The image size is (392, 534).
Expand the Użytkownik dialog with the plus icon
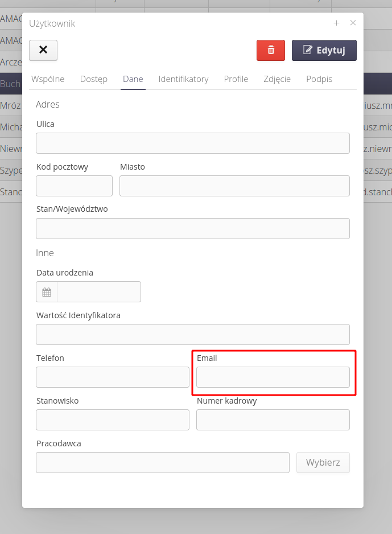coord(336,23)
